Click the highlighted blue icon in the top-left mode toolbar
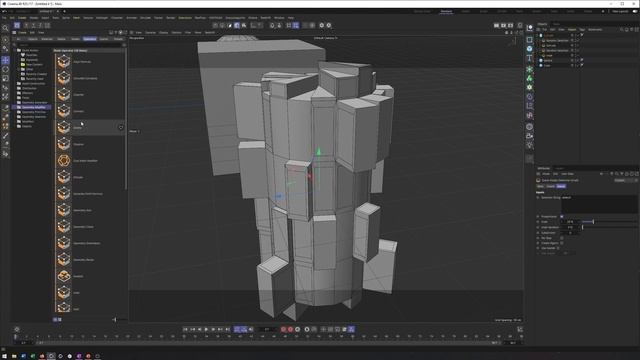Screen dimensions: 640x360 (x=17, y=25)
